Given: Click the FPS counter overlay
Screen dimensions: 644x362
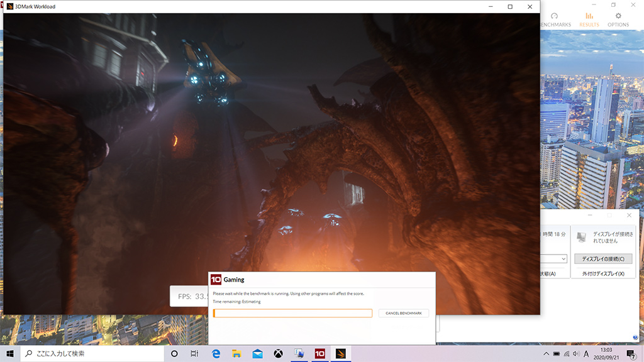Looking at the screenshot, I should (x=189, y=296).
